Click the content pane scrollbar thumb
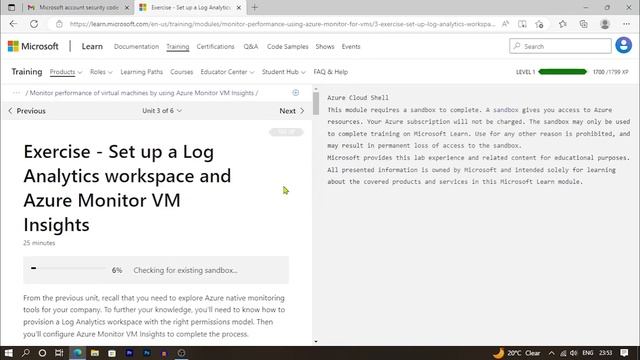Screen dimensions: 640x360 coord(316,103)
